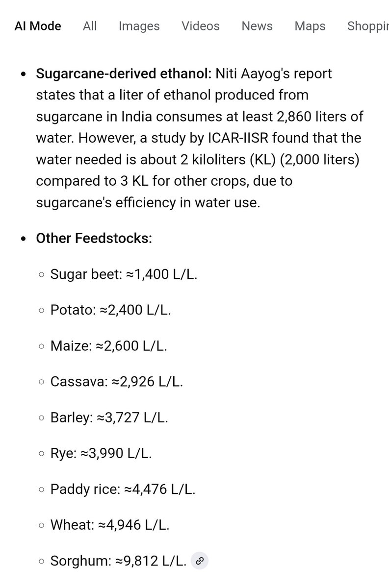Open the News tab
This screenshot has height=588, width=389.
coord(257,26)
